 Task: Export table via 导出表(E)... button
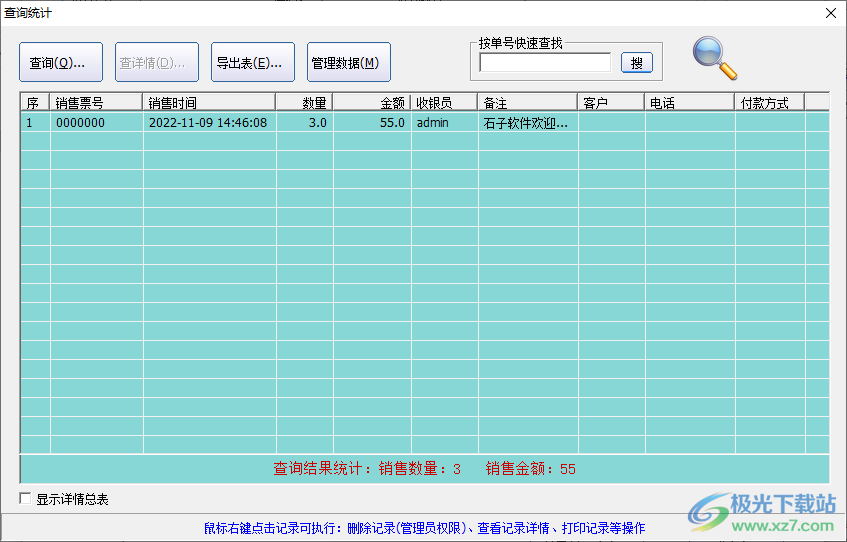click(253, 62)
